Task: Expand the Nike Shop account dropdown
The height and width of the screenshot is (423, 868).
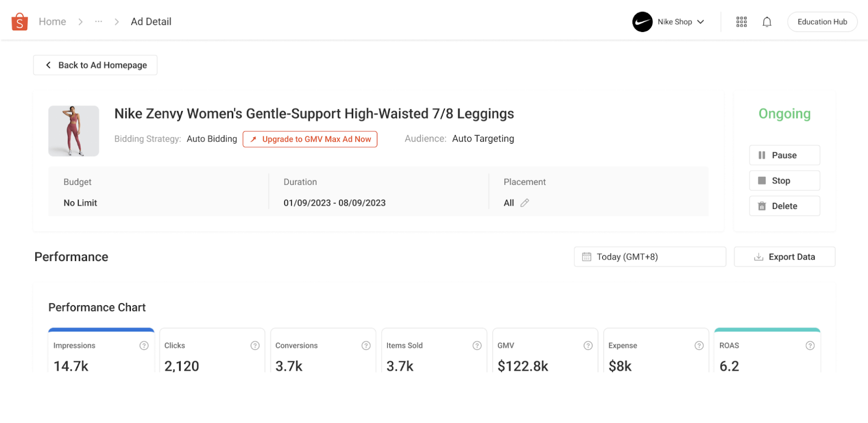Action: click(700, 22)
